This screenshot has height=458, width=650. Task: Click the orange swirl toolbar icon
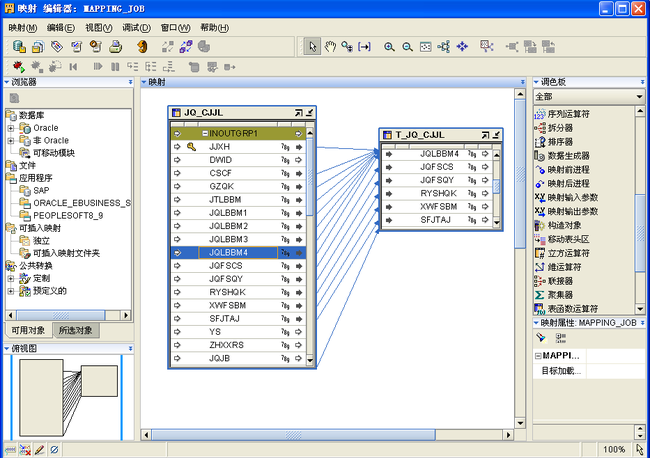142,46
